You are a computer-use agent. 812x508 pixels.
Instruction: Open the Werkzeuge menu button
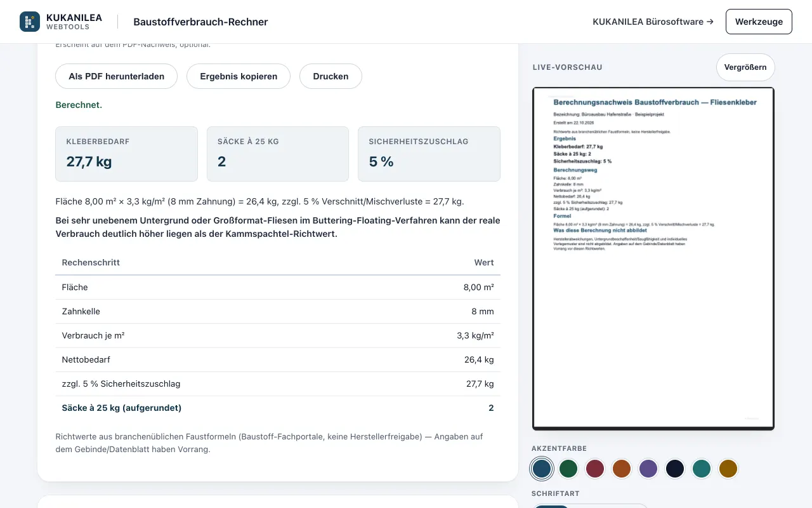759,22
